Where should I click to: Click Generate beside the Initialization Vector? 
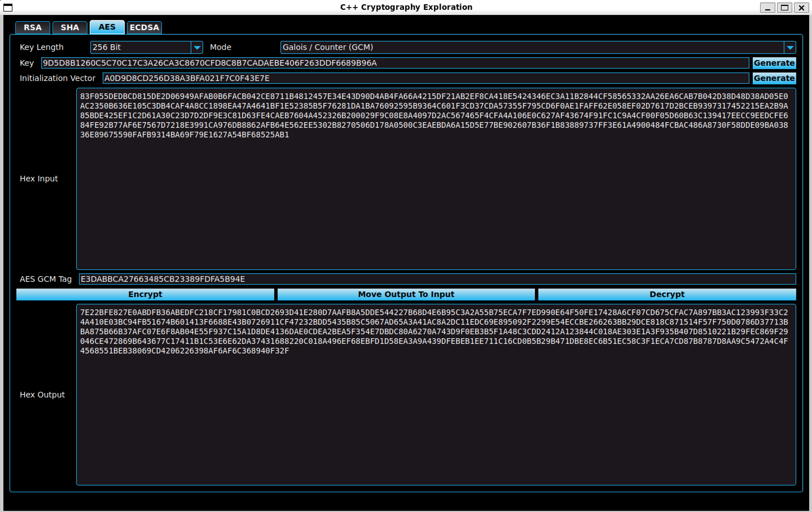tap(774, 78)
